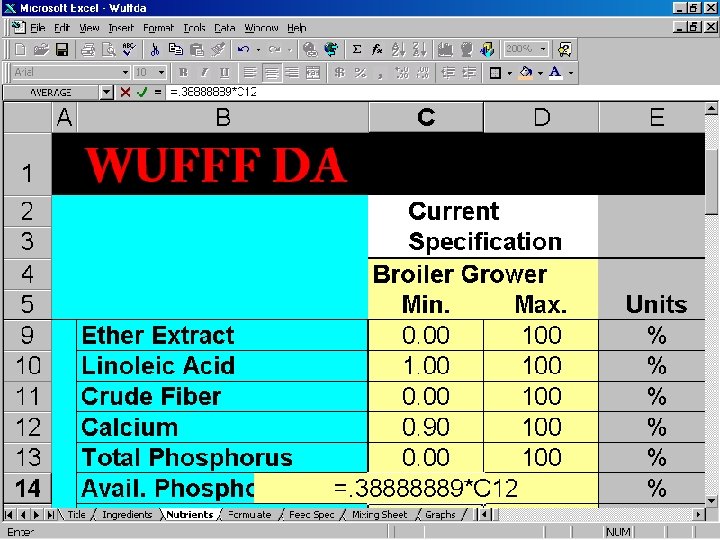Apply currency style
720x540 pixels.
(x=339, y=73)
